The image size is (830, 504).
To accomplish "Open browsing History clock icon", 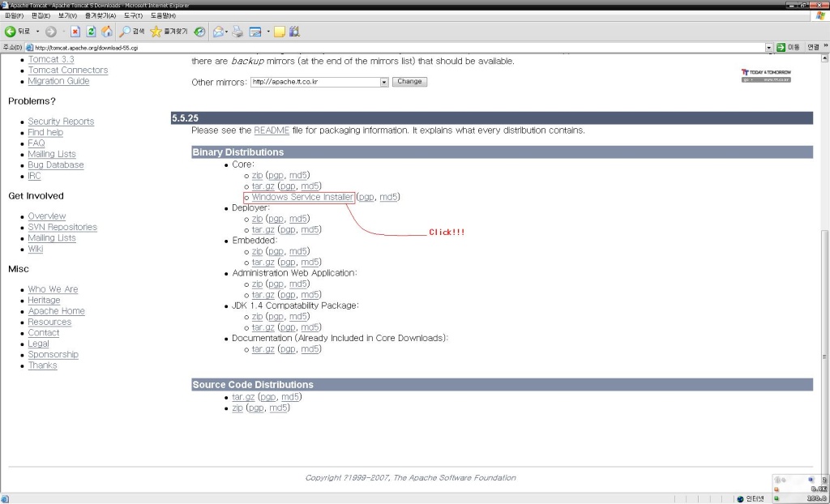I will [199, 32].
